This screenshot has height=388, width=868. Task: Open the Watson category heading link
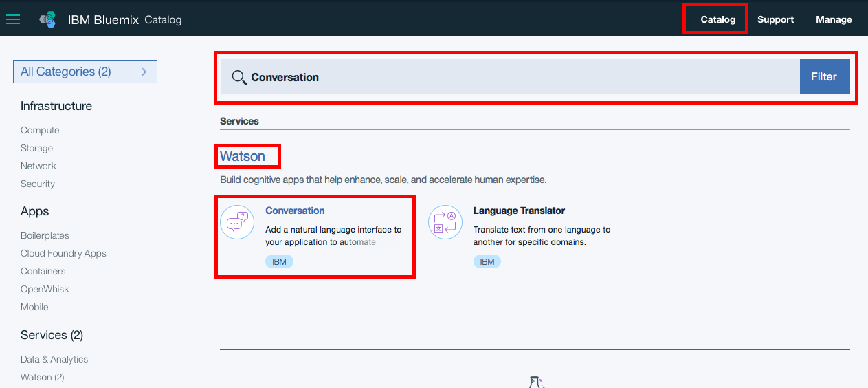point(243,156)
